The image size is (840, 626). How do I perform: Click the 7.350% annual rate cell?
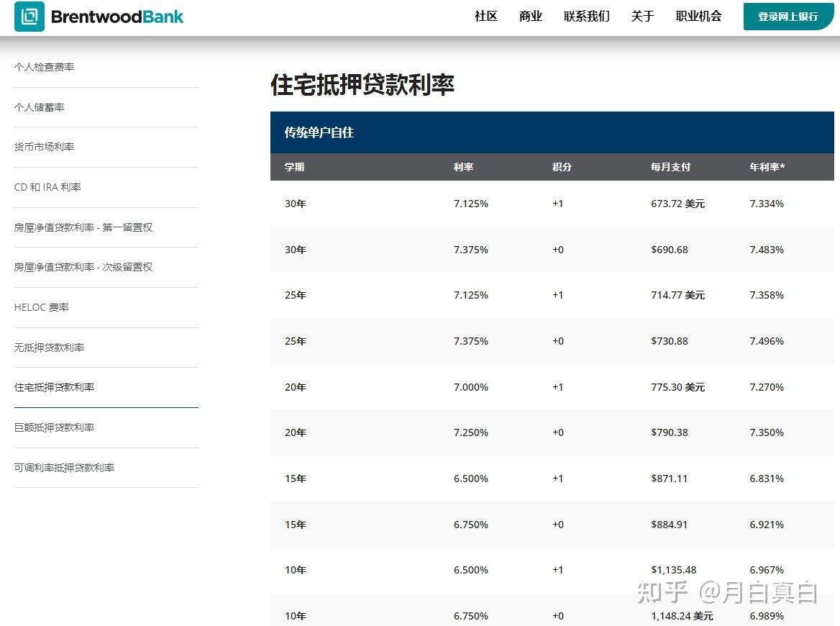click(767, 432)
